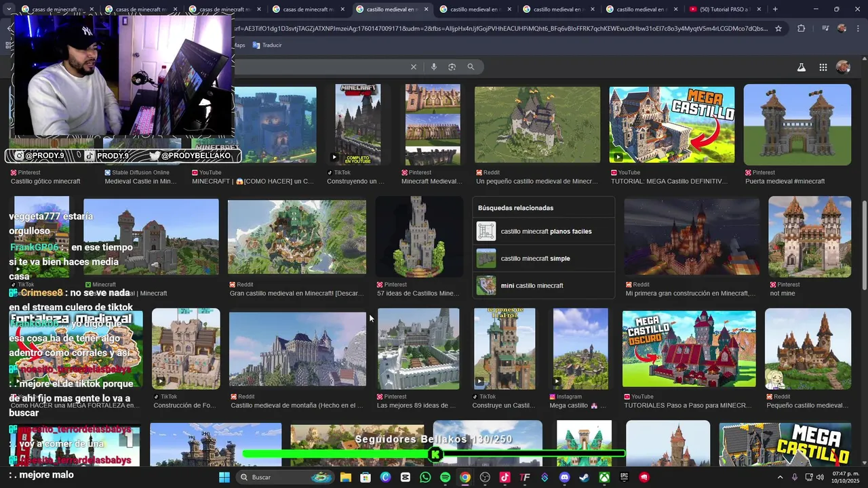868x488 pixels.
Task: Open OBS Studio from the taskbar
Action: coord(485,477)
